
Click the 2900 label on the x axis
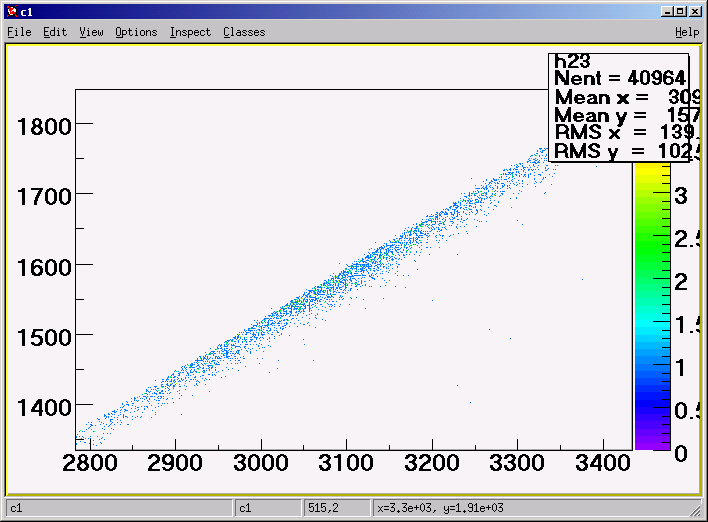pos(175,463)
